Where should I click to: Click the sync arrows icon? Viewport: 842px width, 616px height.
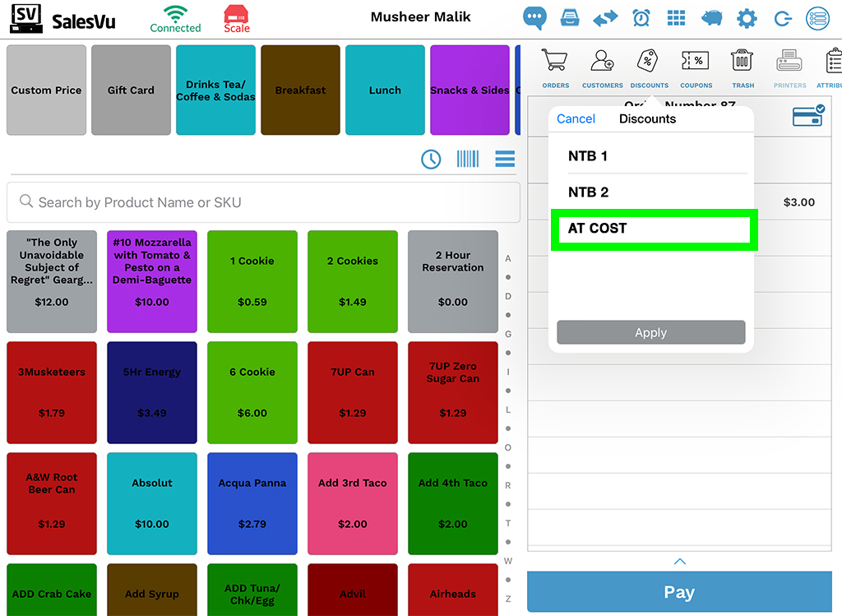coord(605,19)
